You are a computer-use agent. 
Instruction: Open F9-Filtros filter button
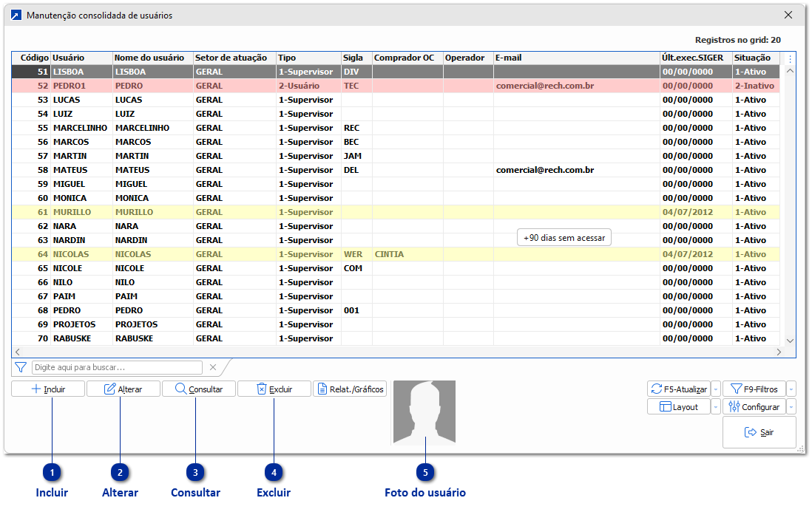[x=753, y=389]
